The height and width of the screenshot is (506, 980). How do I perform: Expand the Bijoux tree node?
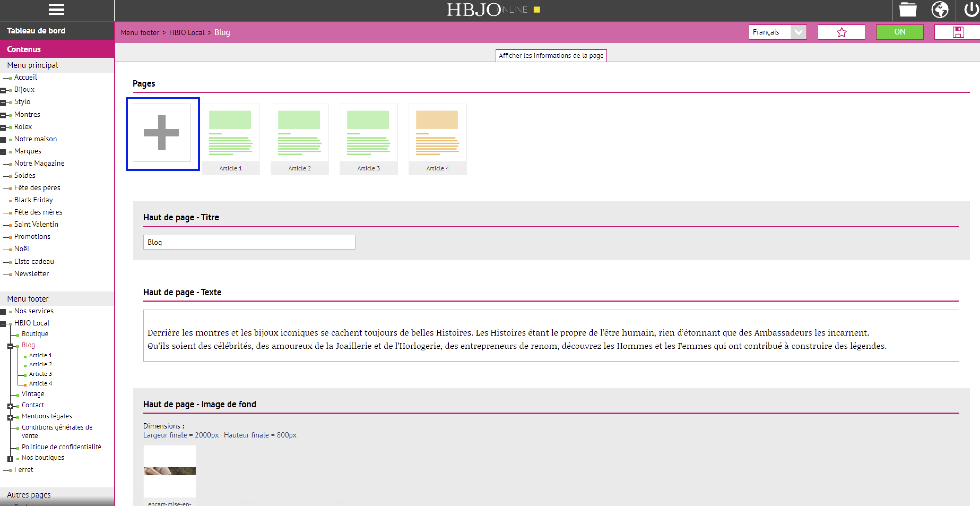click(x=3, y=91)
